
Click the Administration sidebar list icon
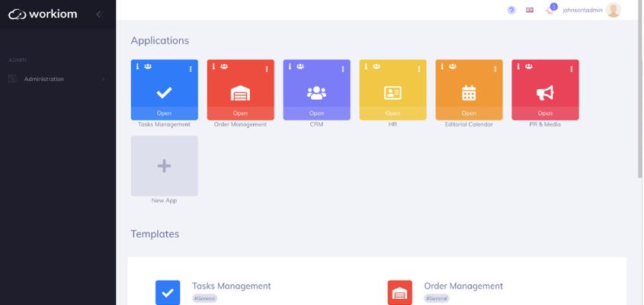[13, 79]
